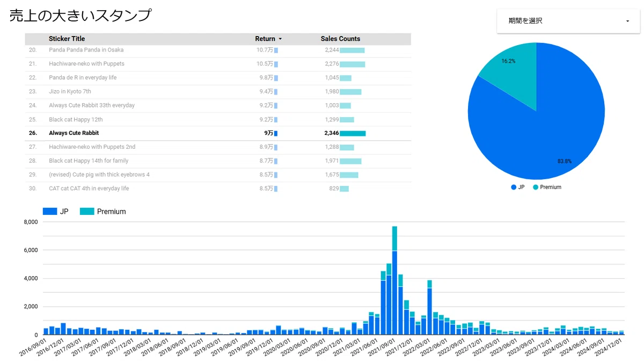Select Panda Panda Panda in Osaka row
Viewport: 644px width, 361px height.
point(218,50)
